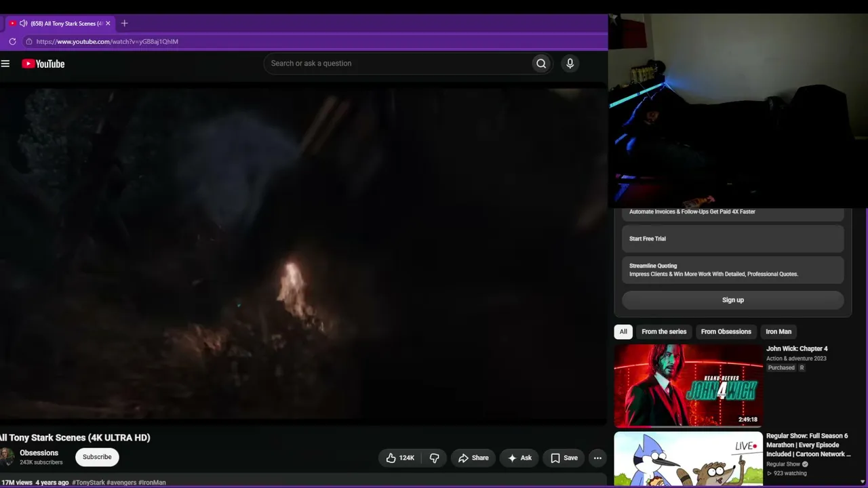Image resolution: width=868 pixels, height=488 pixels.
Task: Click the '17M views' description text
Action: (17, 483)
